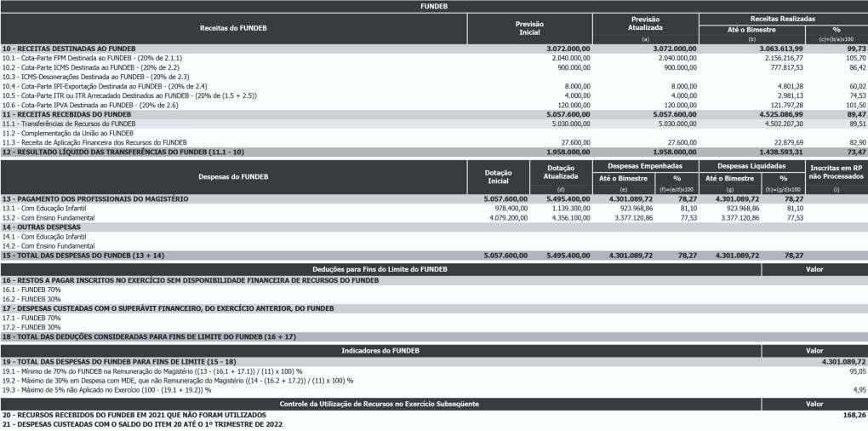Select row 19.1 Mínimo de 70% indicator
Image resolution: width=868 pixels, height=431 pixels.
[434, 371]
